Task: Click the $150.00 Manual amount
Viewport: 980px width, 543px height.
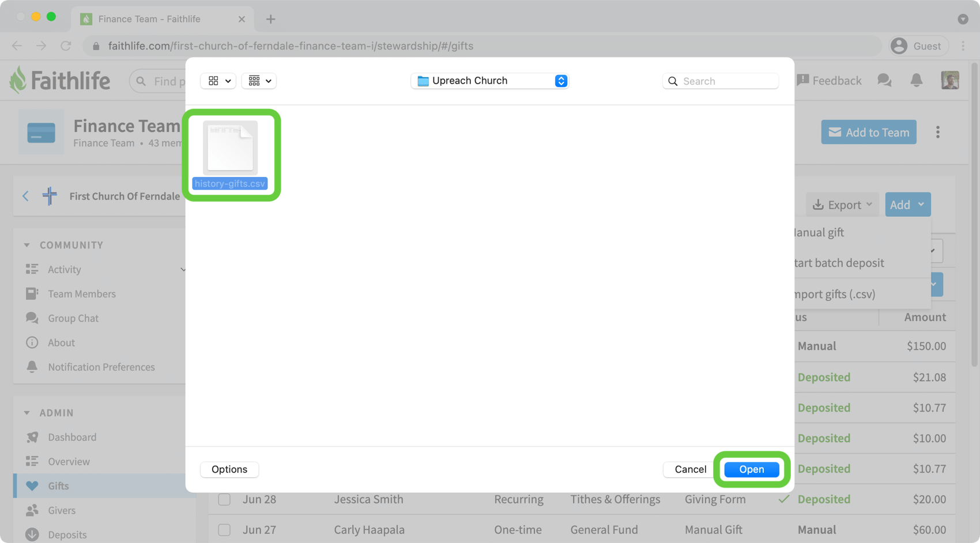Action: click(926, 346)
